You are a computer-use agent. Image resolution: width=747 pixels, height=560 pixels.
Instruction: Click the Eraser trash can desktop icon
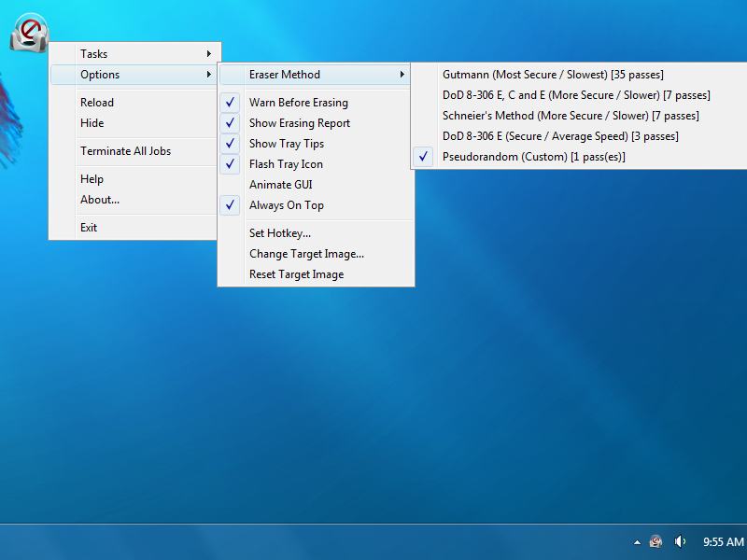pyautogui.click(x=29, y=34)
